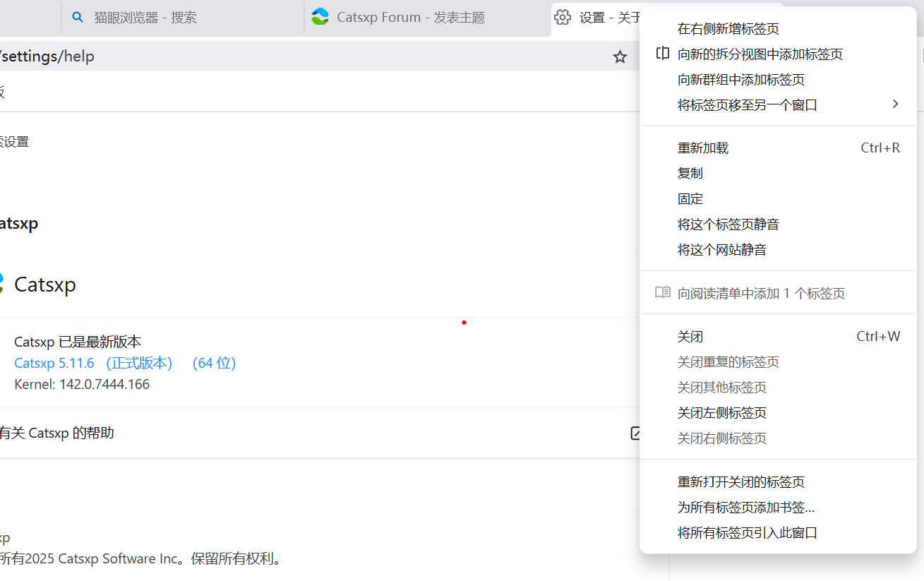
Task: Click the Catsxp Forum tab favicon
Action: tap(320, 18)
